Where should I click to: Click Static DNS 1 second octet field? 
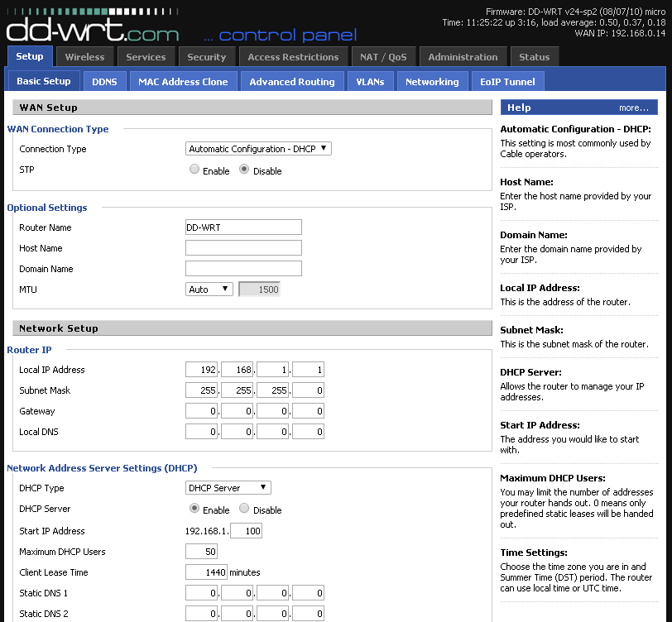pos(237,593)
